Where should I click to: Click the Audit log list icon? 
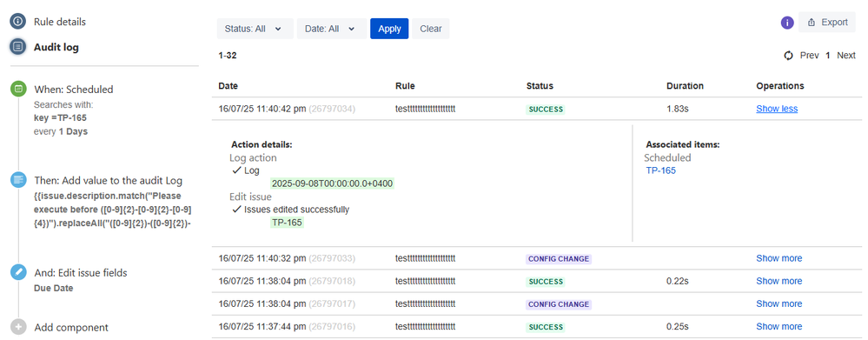(18, 47)
